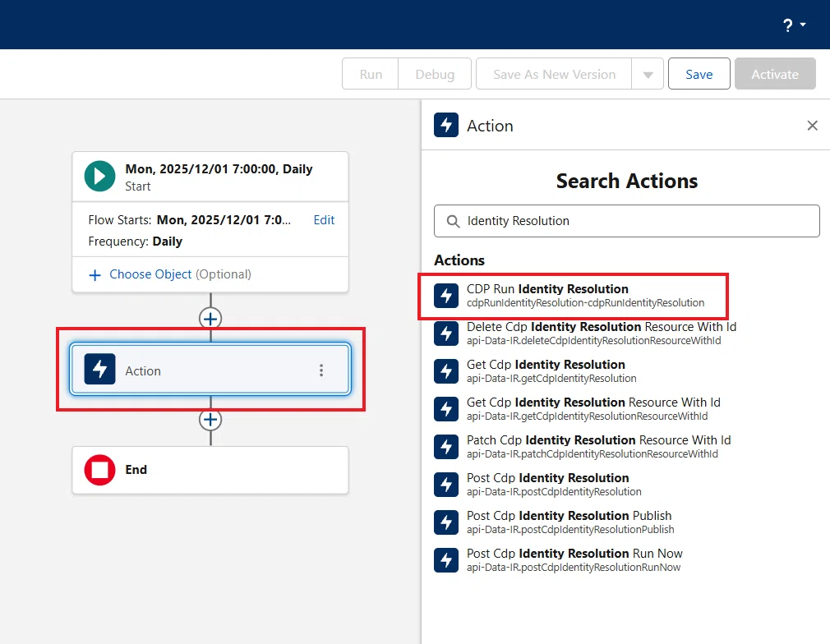Select the Action node label on canvas
The width and height of the screenshot is (830, 644).
coord(143,371)
